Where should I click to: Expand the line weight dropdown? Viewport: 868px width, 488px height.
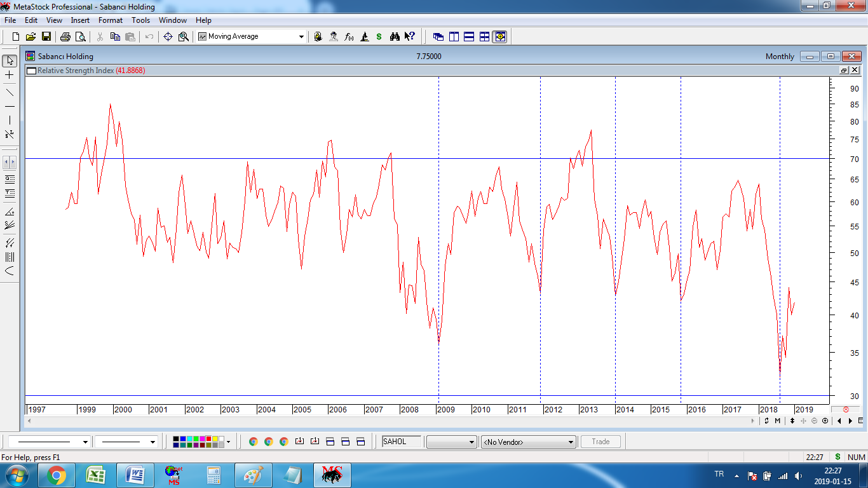coord(153,442)
